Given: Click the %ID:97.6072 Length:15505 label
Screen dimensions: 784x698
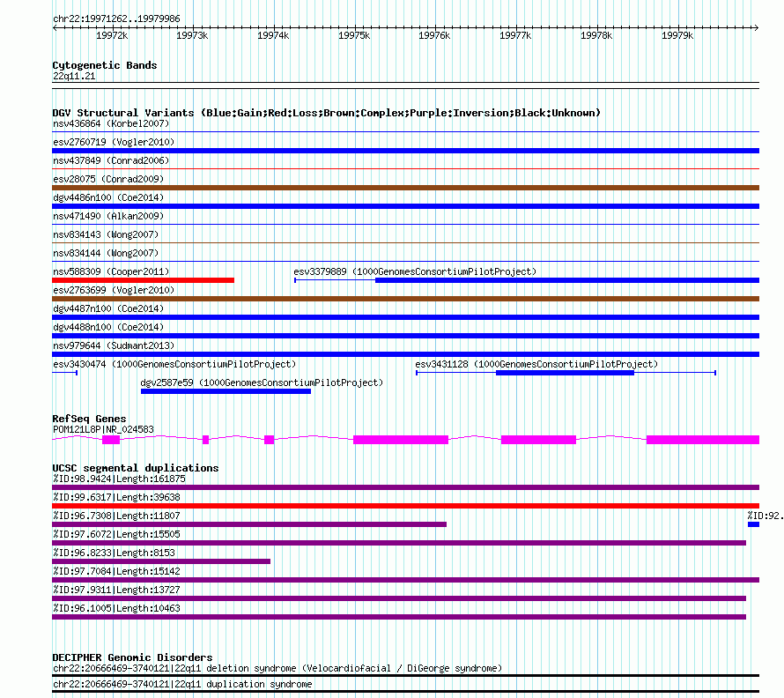Looking at the screenshot, I should [116, 534].
